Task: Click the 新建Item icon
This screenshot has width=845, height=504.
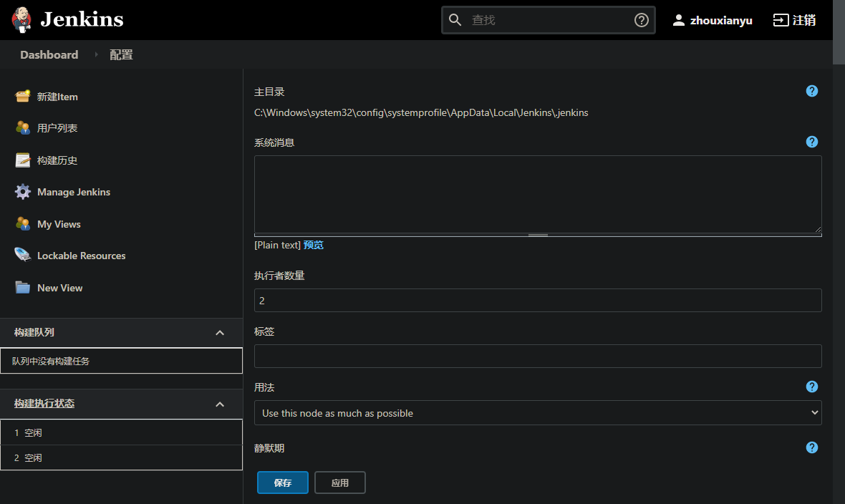Action: point(23,97)
